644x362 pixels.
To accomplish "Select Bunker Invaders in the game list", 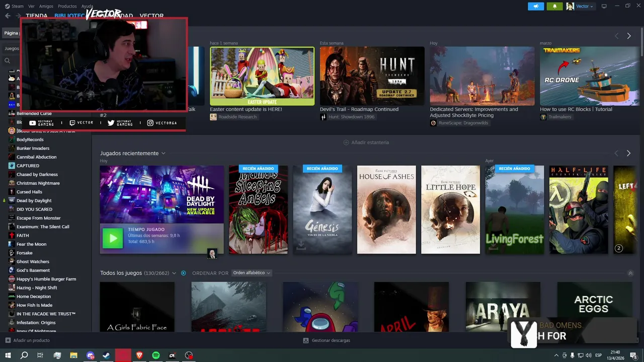I will tap(33, 148).
